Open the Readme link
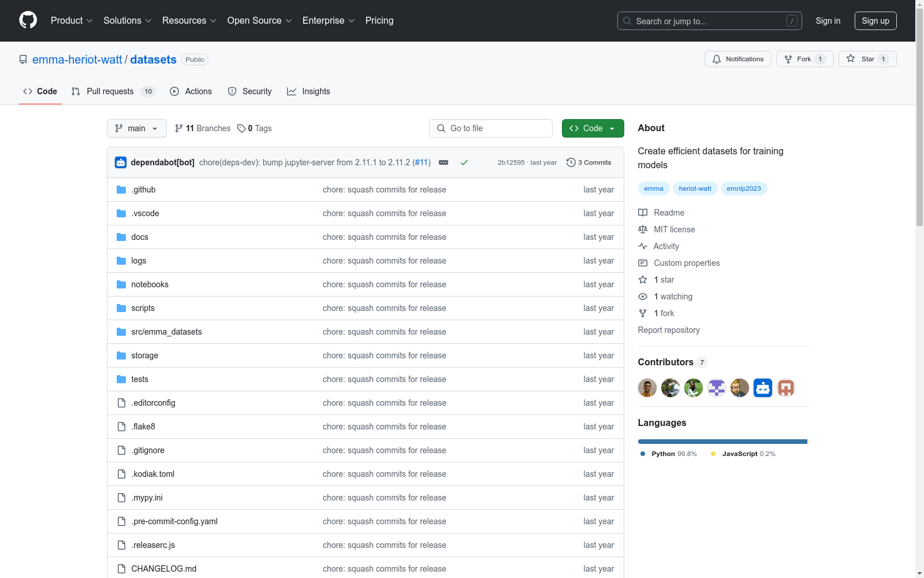924x578 pixels. pos(662,213)
